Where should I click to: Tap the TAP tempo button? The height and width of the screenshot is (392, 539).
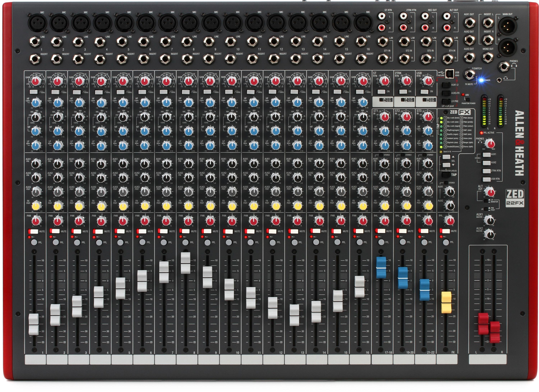click(x=446, y=175)
